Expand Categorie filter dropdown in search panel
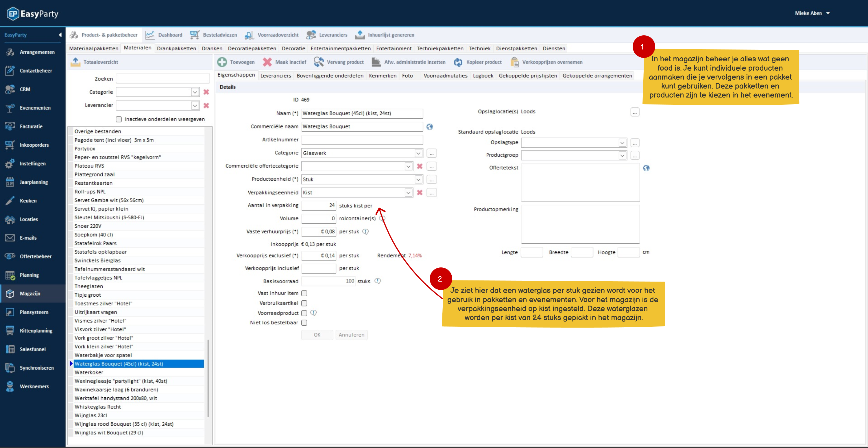The width and height of the screenshot is (868, 448). pyautogui.click(x=195, y=92)
